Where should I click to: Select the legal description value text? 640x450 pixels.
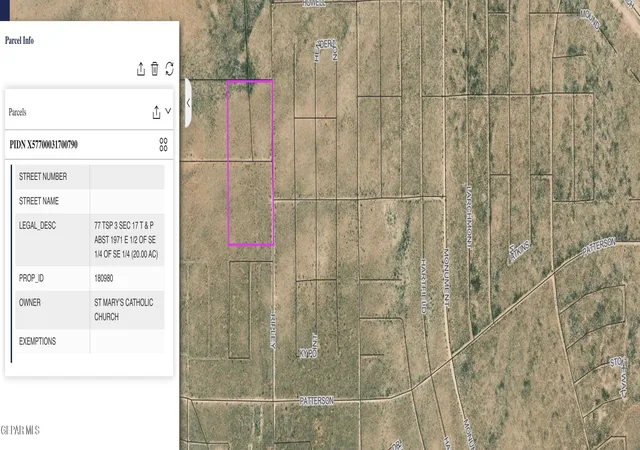[x=126, y=240]
